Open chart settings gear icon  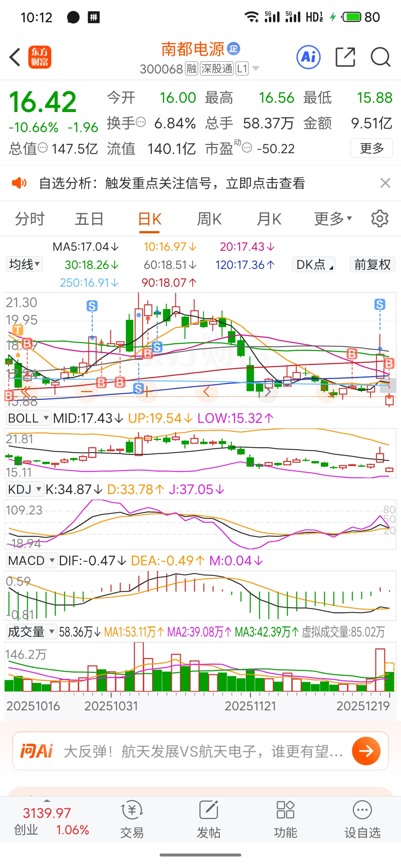click(379, 218)
